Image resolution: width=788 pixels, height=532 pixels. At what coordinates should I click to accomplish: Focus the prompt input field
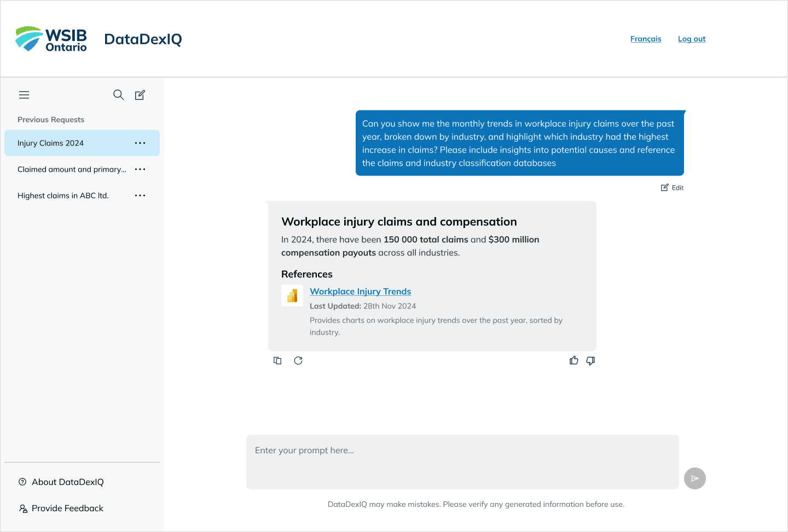(462, 462)
